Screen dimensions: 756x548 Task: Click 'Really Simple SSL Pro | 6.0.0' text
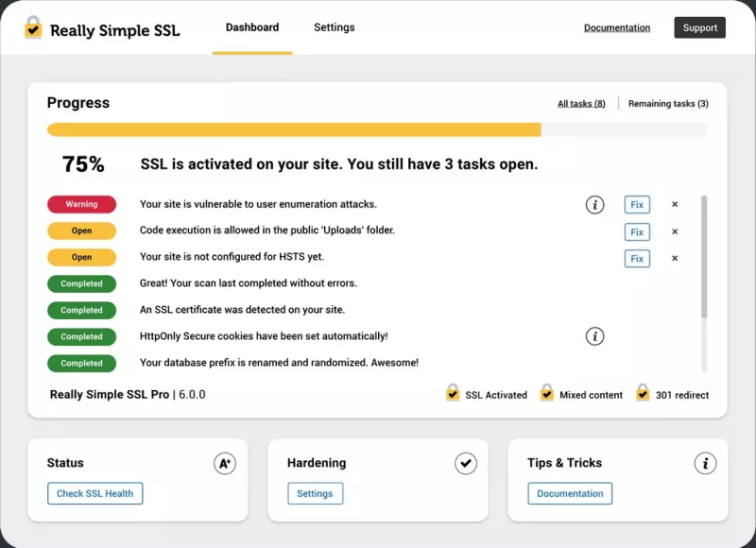128,395
